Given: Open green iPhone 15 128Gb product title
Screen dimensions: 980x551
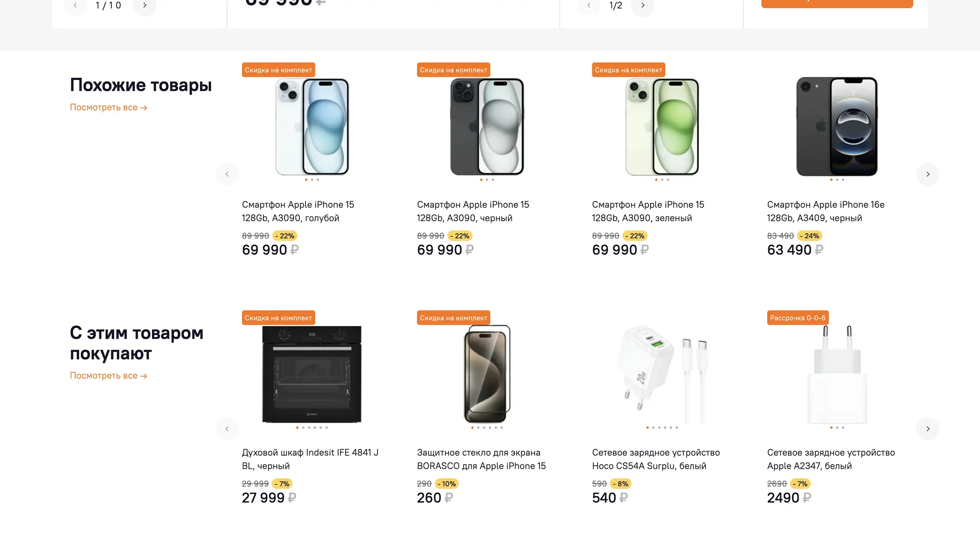Looking at the screenshot, I should (648, 211).
